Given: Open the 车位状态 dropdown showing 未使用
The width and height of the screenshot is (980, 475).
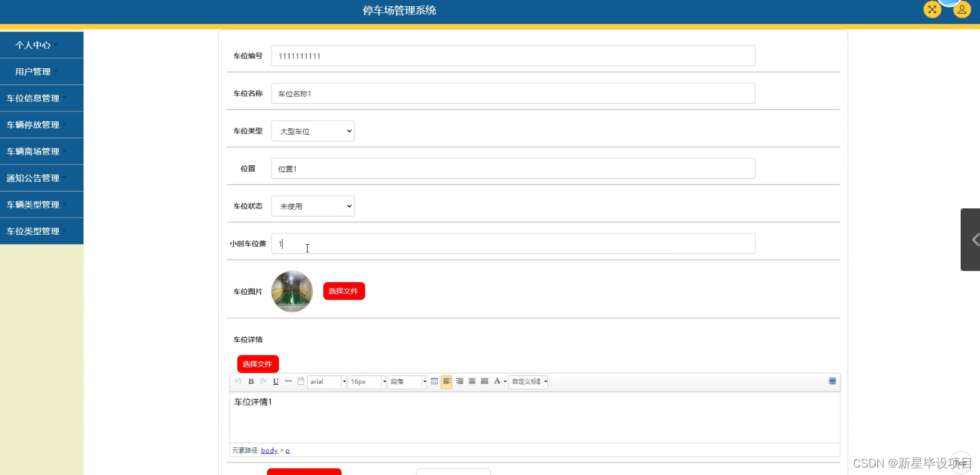Looking at the screenshot, I should coord(312,206).
